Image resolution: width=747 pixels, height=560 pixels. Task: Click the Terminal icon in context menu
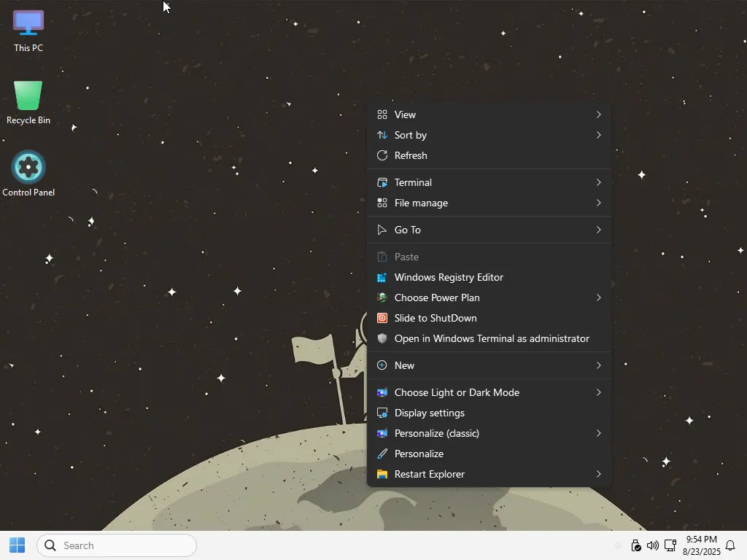pyautogui.click(x=382, y=182)
